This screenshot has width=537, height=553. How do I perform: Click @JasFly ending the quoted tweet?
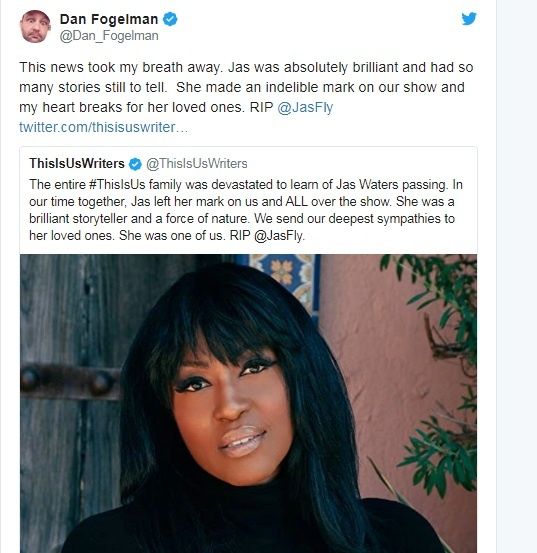click(279, 236)
